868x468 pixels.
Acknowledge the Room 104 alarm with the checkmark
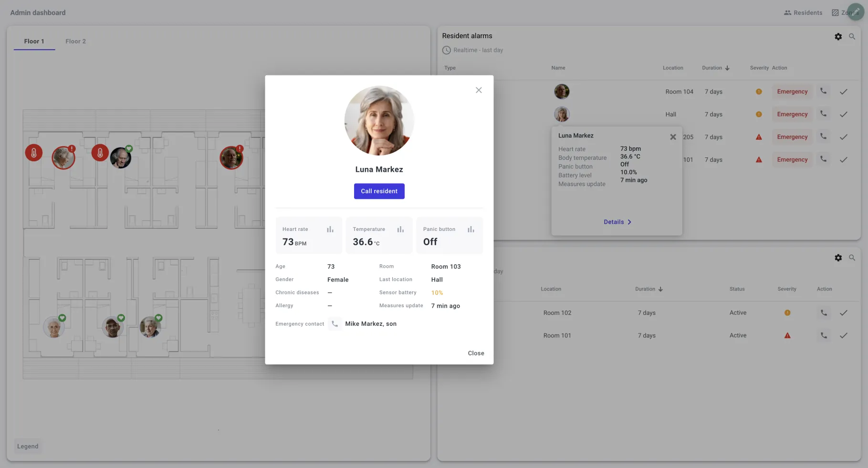point(844,92)
